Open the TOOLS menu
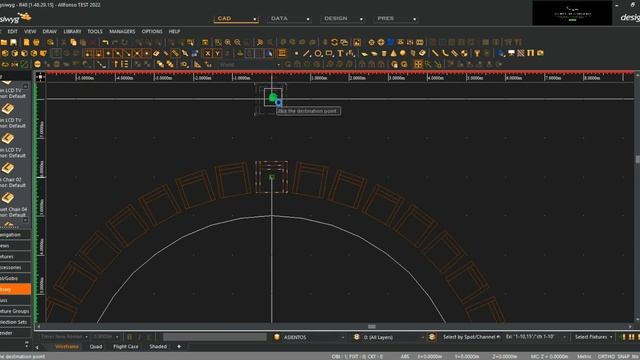 click(x=95, y=31)
